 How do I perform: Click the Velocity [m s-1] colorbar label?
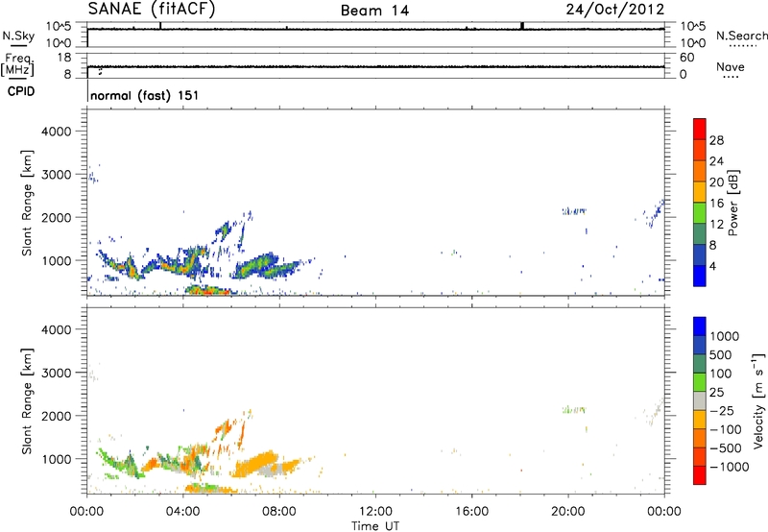(x=758, y=400)
